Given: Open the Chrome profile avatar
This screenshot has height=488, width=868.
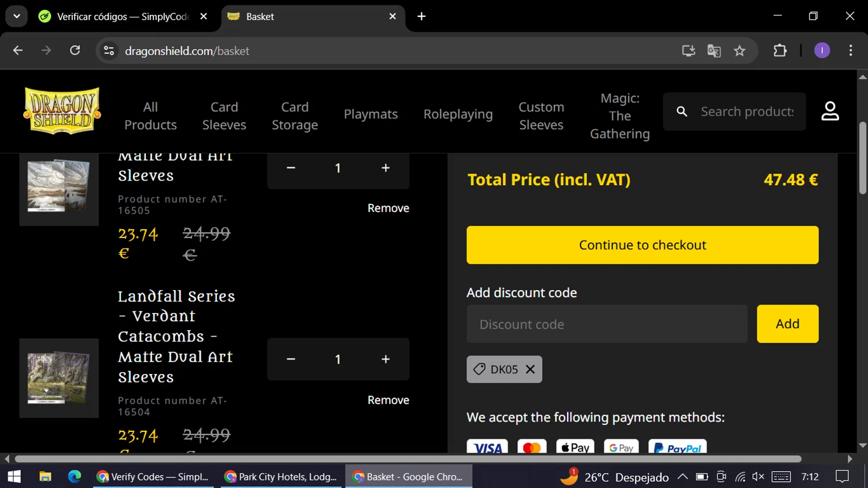Looking at the screenshot, I should [x=822, y=51].
